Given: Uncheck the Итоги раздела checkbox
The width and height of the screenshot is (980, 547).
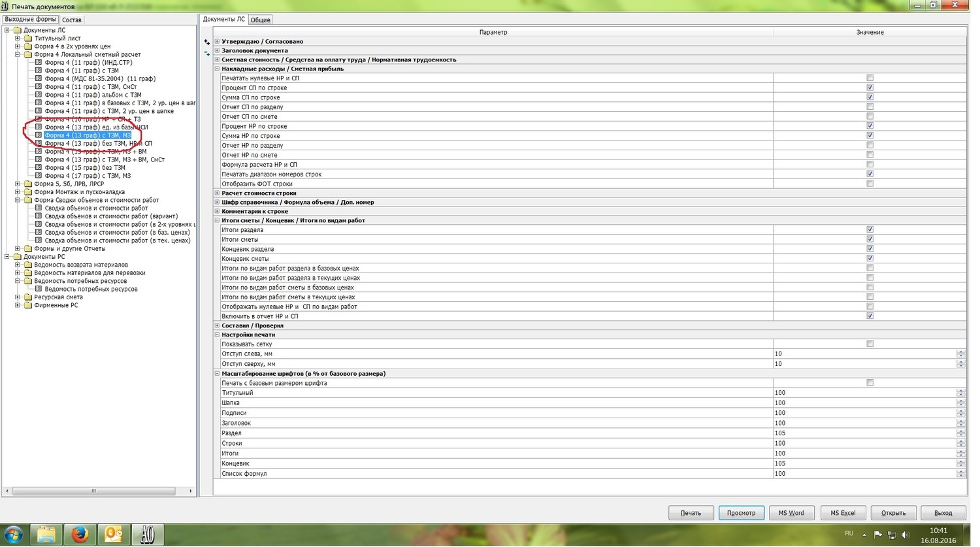Looking at the screenshot, I should point(870,230).
